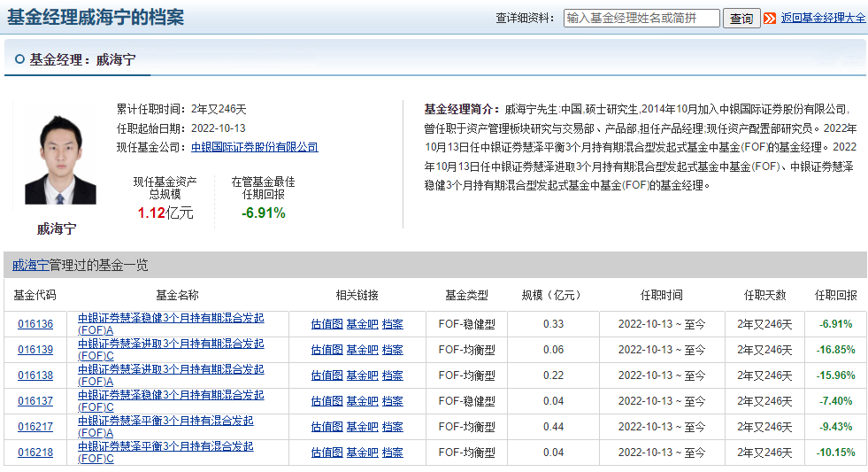Click the 基金类型 column header
868x472 pixels.
tap(466, 295)
